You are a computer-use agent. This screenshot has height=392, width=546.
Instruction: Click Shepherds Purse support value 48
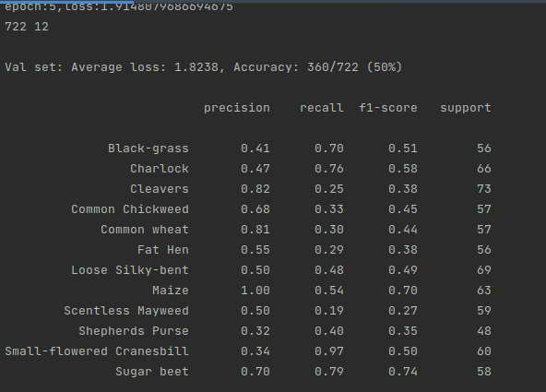(x=484, y=331)
